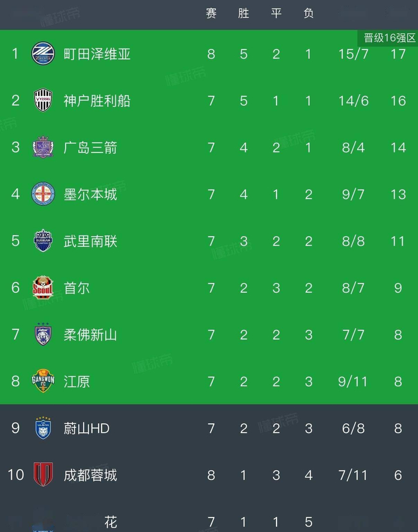Open the Sanfrecce Hiroshima (广岛三箭) purple logo
This screenshot has height=532, width=418.
click(43, 147)
